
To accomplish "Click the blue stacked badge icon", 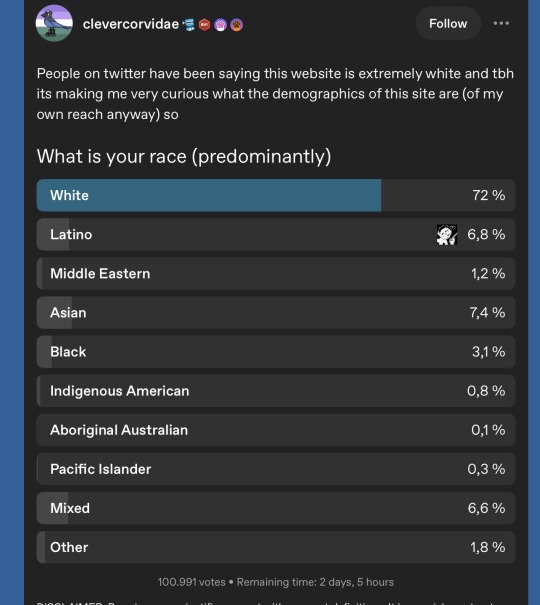I will 189,25.
